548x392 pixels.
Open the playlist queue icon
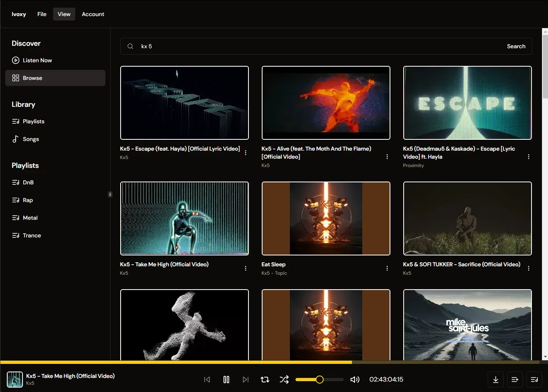pyautogui.click(x=534, y=380)
